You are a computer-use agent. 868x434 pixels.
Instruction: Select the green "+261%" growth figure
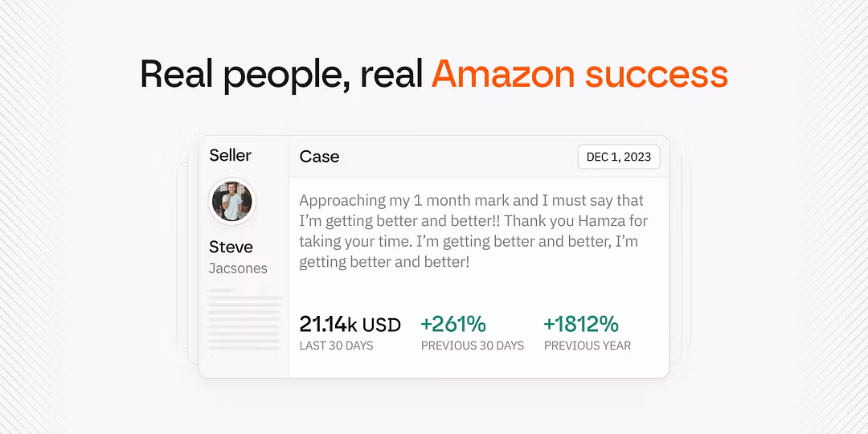click(453, 324)
